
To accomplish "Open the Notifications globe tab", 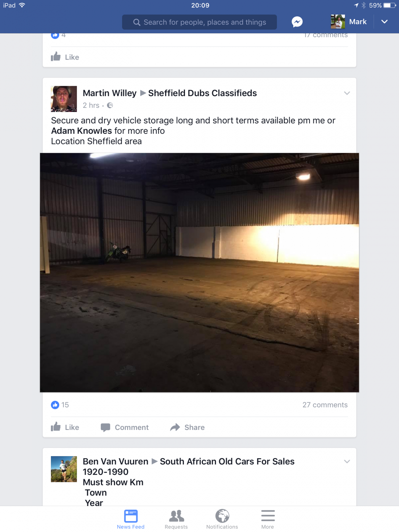I will tap(222, 519).
